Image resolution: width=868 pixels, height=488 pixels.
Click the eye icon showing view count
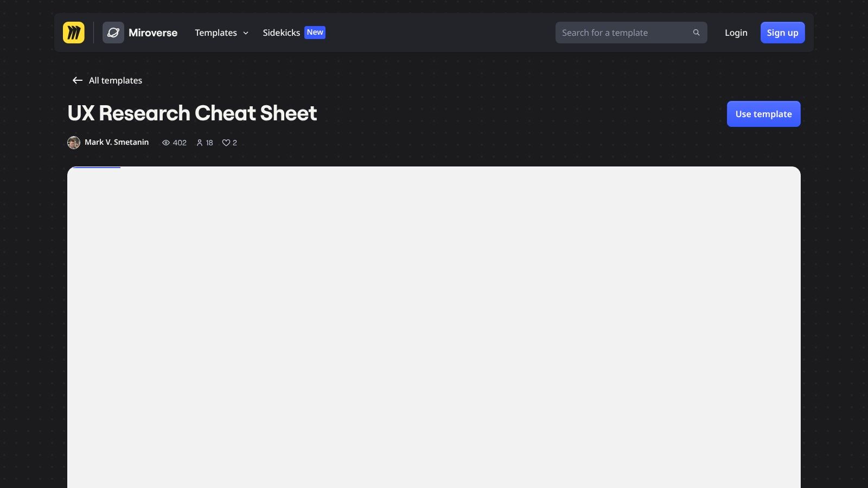click(166, 143)
